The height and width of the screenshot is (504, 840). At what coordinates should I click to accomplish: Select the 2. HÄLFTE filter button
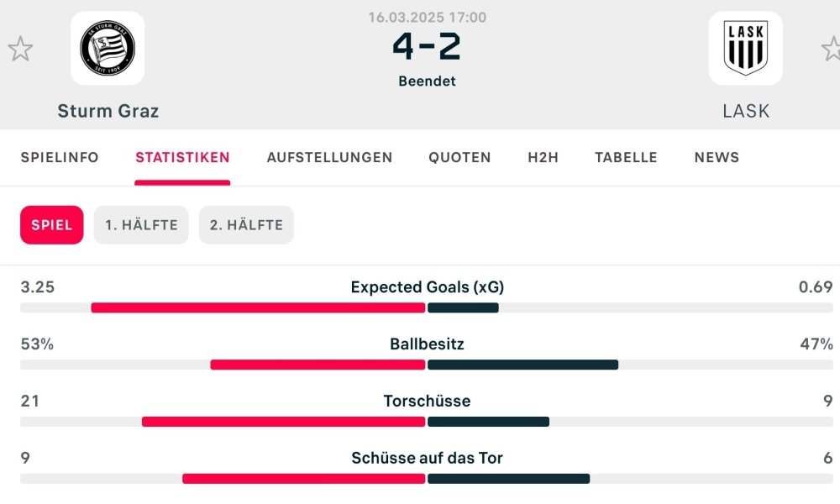(x=246, y=224)
